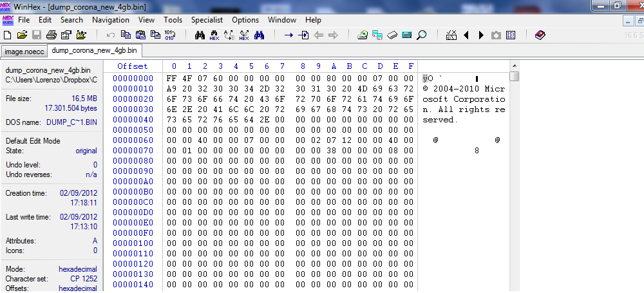Click the Help book icon
Screen dimensions: 644x293
[540, 35]
